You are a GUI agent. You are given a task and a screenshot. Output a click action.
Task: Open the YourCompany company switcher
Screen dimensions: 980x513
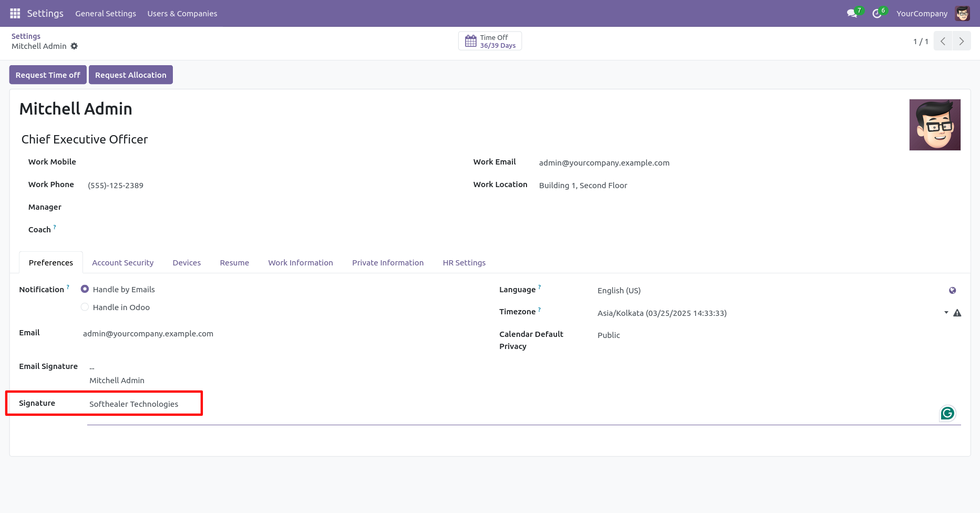922,14
